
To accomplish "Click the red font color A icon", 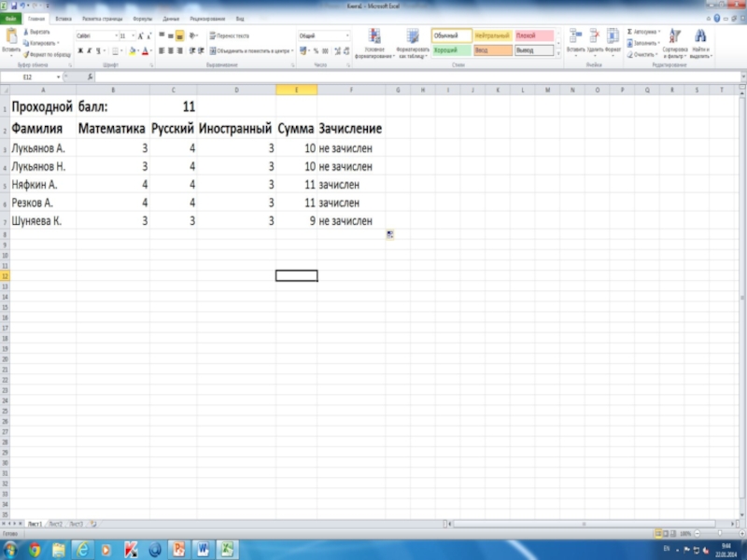I will point(146,51).
